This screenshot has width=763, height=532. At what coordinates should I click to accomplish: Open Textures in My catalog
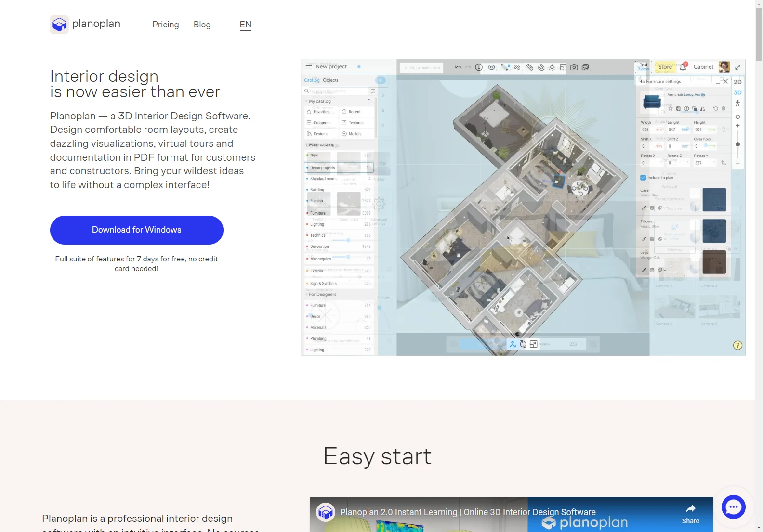tap(356, 123)
